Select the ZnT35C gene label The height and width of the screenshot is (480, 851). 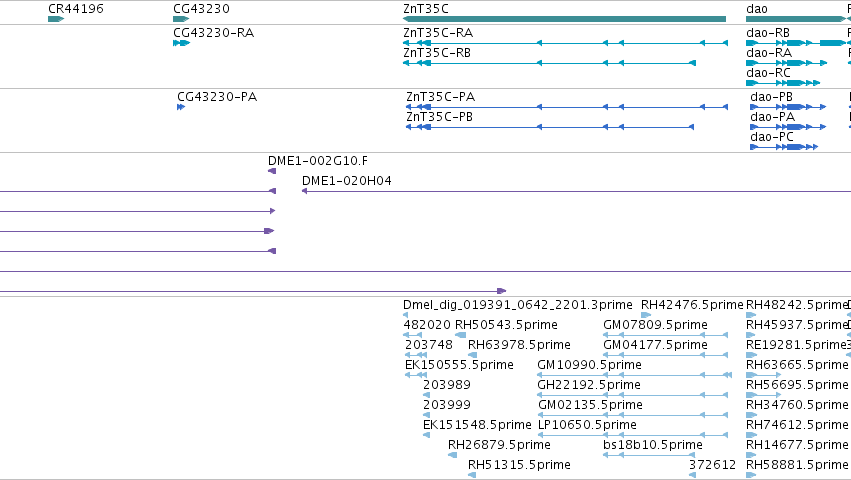pyautogui.click(x=426, y=9)
